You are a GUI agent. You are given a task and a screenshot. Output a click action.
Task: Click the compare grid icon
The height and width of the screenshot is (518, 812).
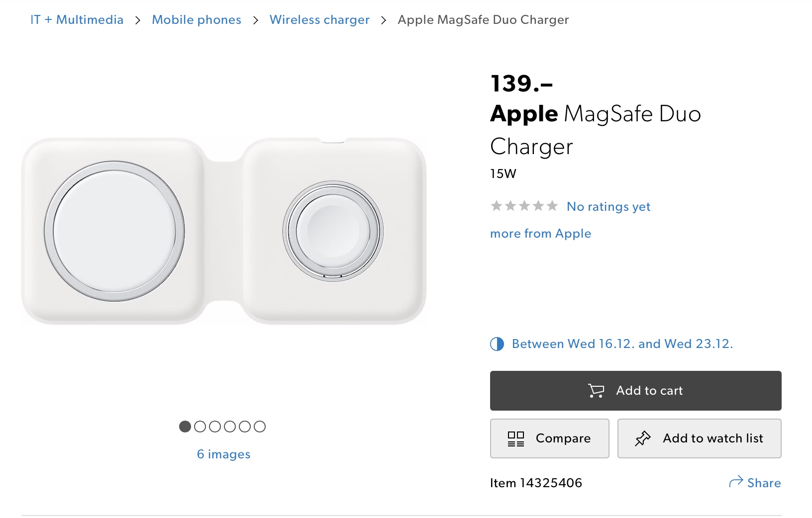coord(515,438)
